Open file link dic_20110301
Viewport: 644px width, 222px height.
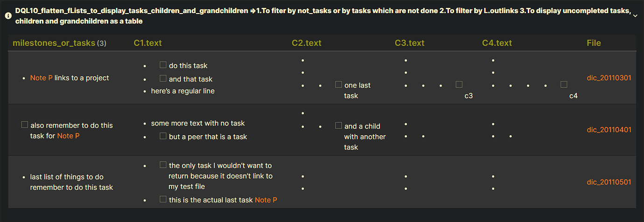609,78
